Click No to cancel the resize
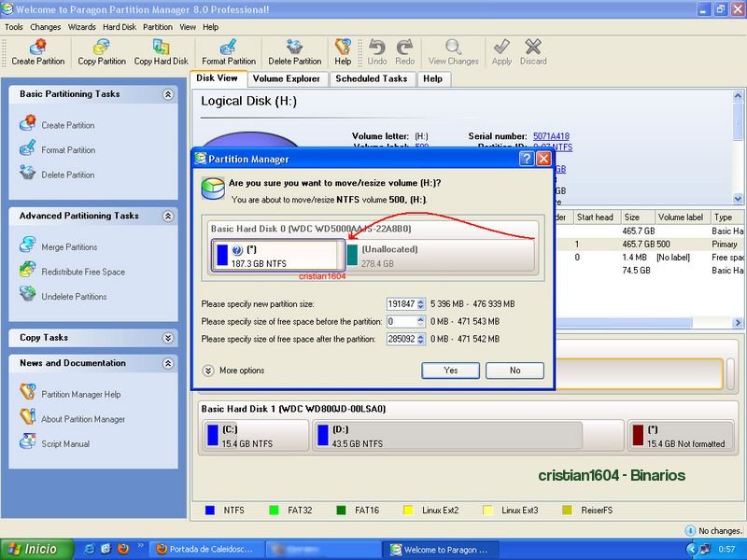The image size is (747, 560). (x=514, y=371)
